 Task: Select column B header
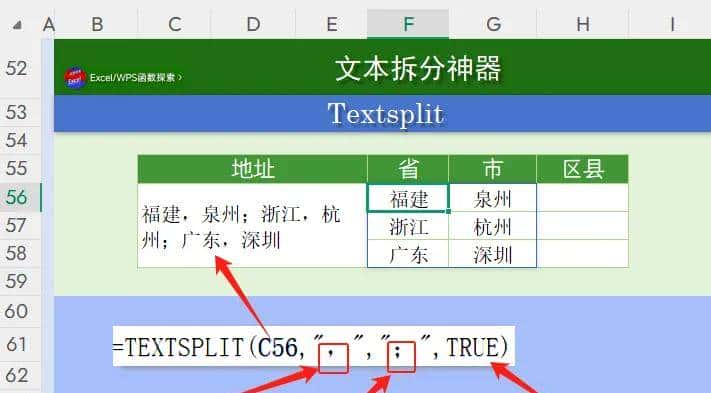[97, 24]
